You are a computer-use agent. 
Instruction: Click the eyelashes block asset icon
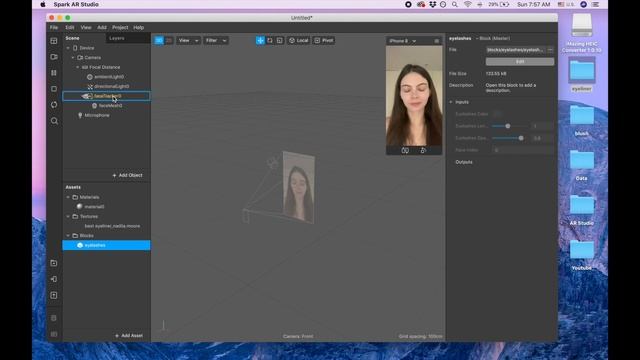(x=80, y=245)
